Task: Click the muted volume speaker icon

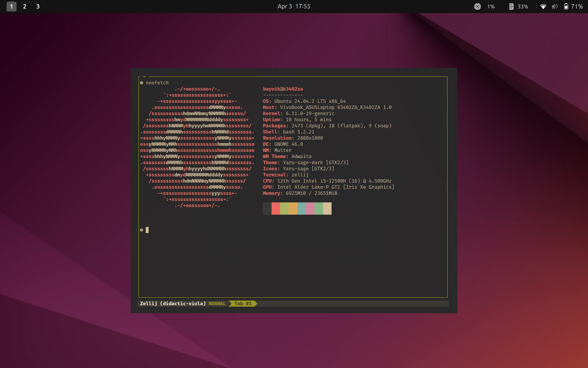Action: click(555, 7)
